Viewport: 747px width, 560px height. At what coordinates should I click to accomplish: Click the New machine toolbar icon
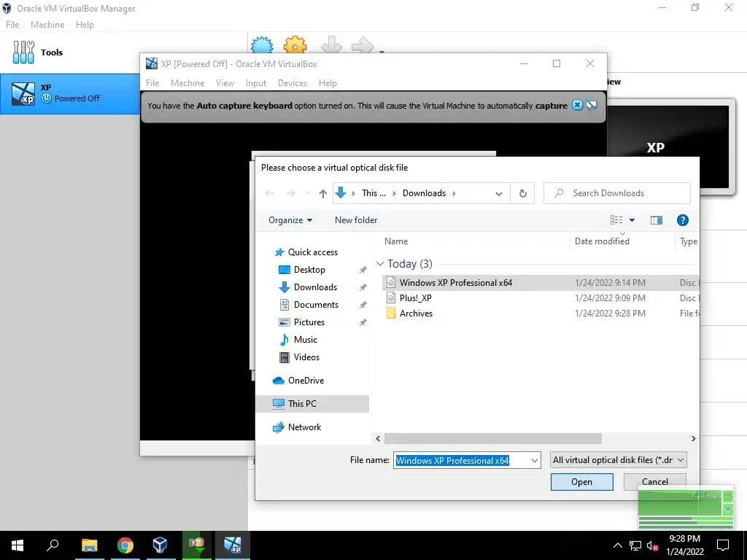coord(262,45)
